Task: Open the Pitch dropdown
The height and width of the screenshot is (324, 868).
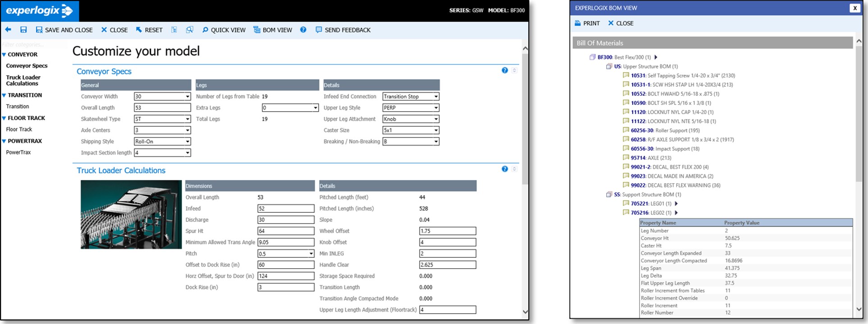Action: [x=286, y=253]
